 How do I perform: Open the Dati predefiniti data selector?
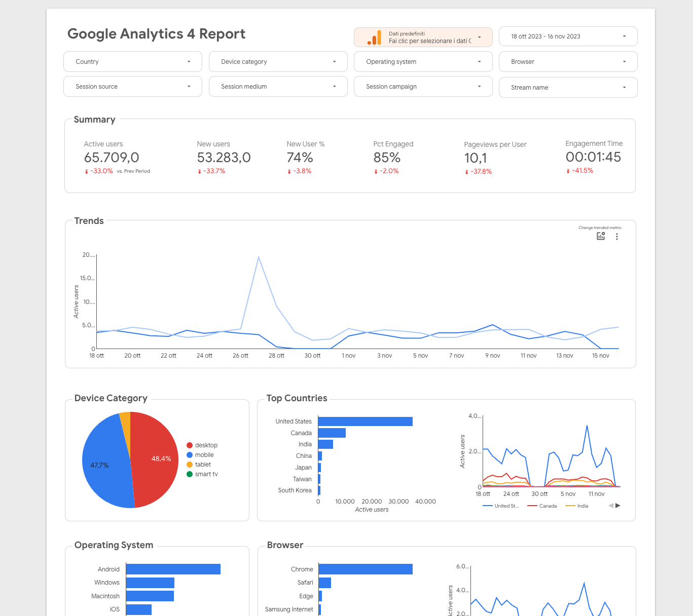tap(423, 37)
